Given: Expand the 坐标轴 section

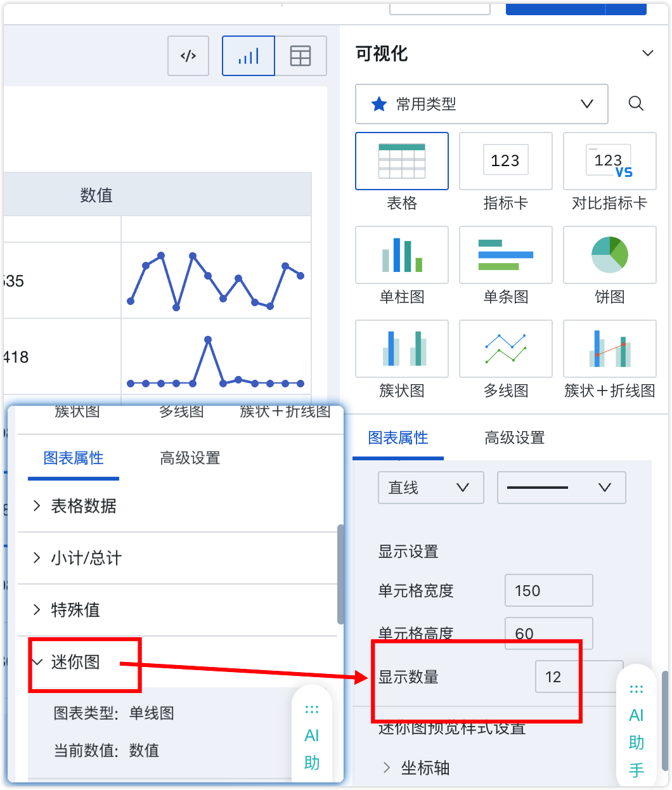Looking at the screenshot, I should coord(417,768).
